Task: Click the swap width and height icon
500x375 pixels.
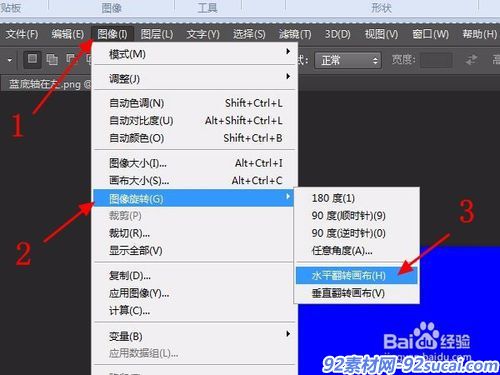Action: (471, 60)
